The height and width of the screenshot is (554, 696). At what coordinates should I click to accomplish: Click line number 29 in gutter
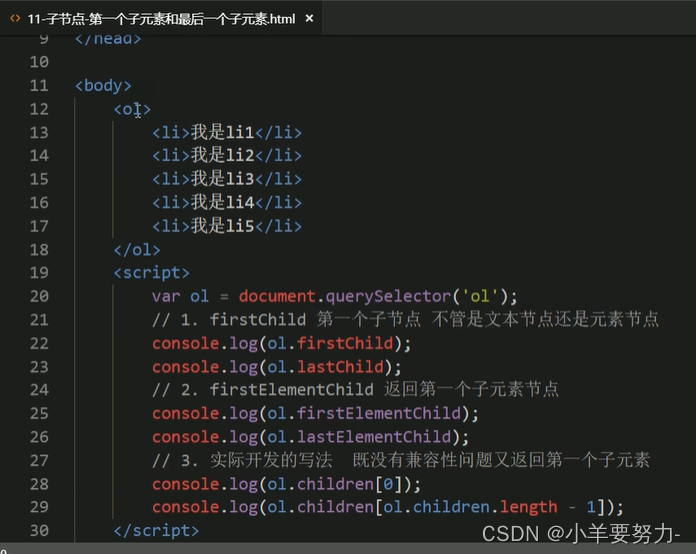[x=39, y=507]
